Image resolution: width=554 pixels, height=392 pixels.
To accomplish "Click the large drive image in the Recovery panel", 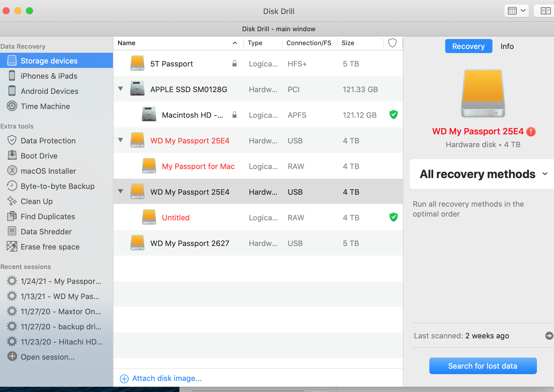I will 483,93.
